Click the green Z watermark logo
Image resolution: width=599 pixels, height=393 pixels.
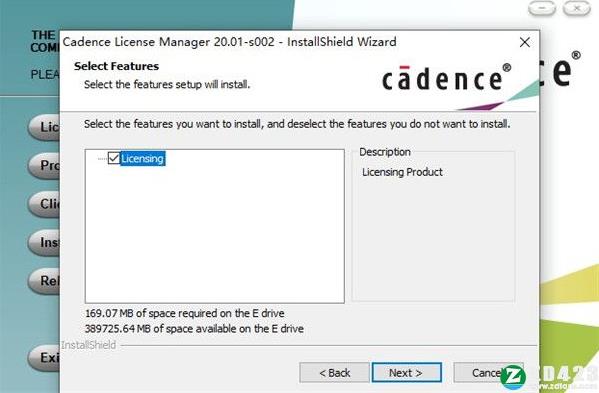click(513, 377)
